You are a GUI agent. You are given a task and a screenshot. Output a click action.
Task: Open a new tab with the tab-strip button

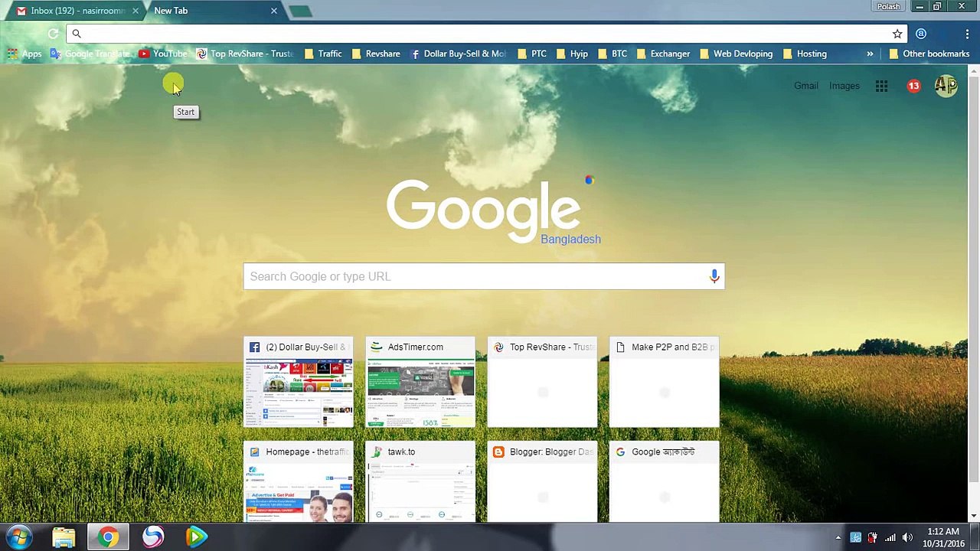tap(301, 11)
